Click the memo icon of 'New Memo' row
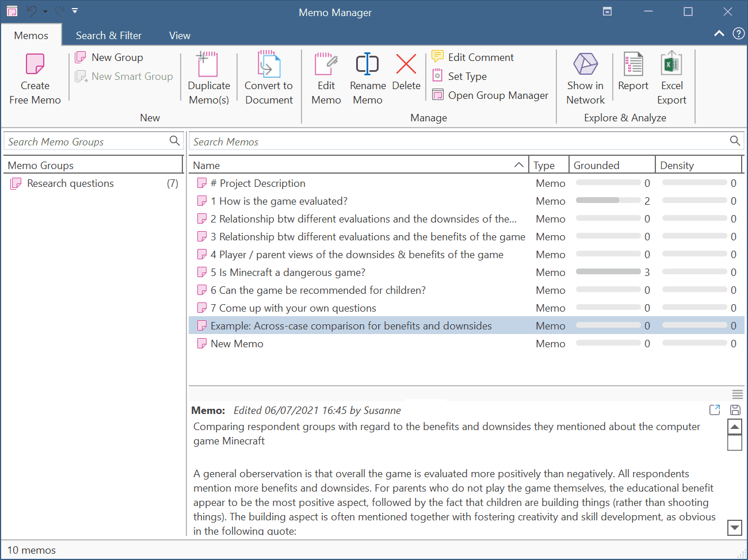 tap(202, 344)
